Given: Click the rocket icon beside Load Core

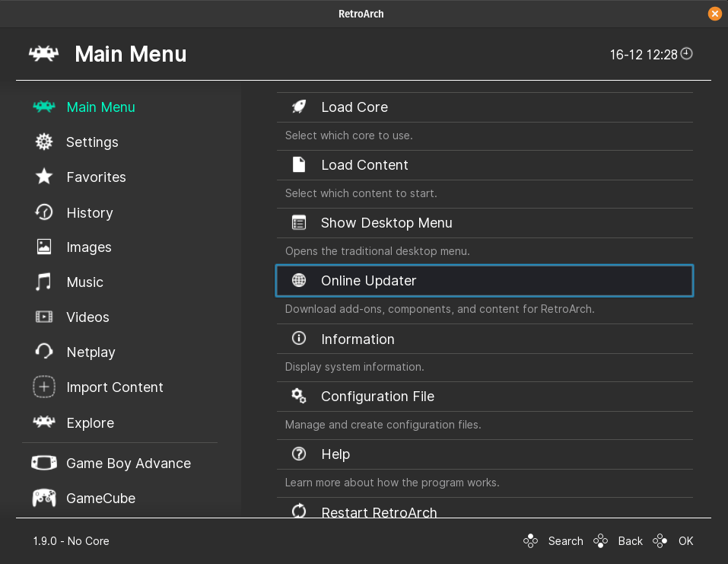Looking at the screenshot, I should point(299,107).
